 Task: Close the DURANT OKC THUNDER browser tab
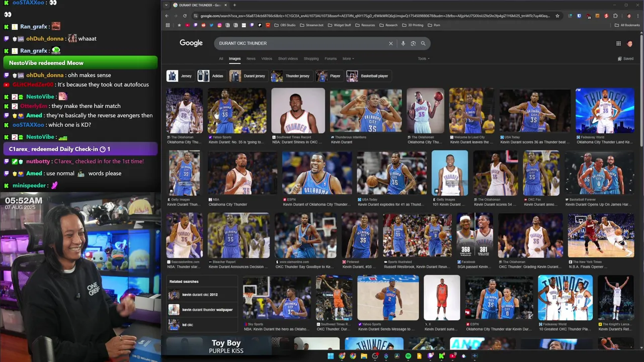(225, 5)
